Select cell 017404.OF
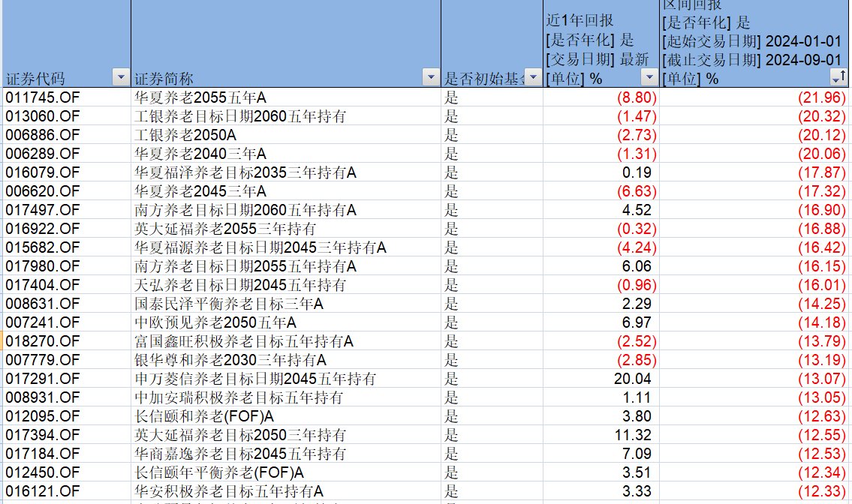 66,284
